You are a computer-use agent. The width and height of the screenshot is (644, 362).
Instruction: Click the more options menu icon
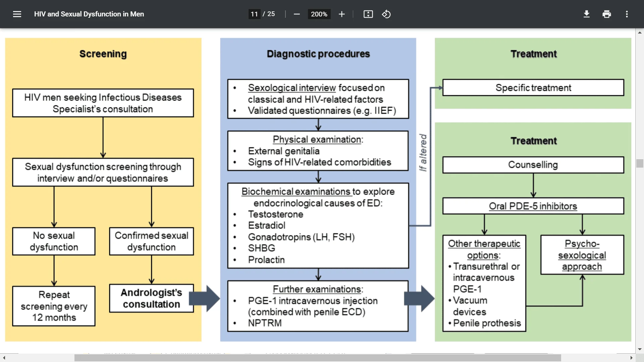point(627,14)
